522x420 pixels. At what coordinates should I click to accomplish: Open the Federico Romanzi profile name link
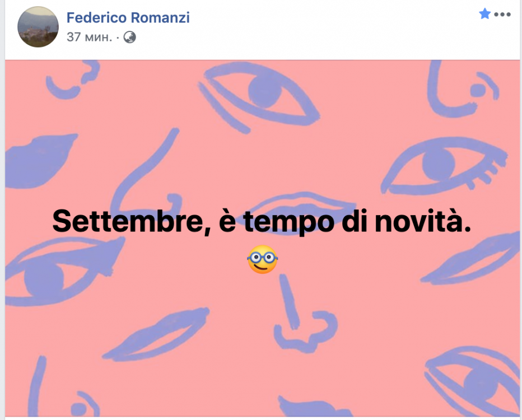click(128, 17)
